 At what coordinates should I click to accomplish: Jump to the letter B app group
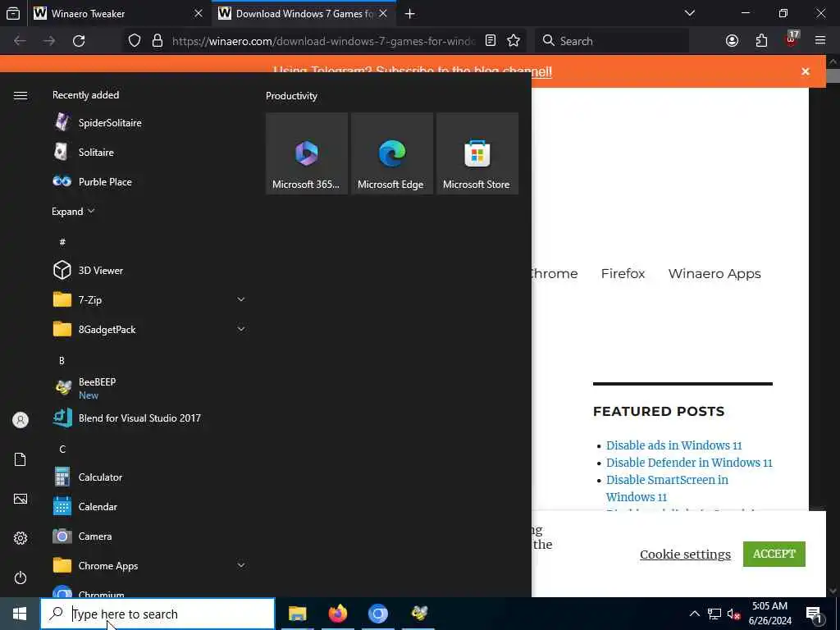pos(62,361)
